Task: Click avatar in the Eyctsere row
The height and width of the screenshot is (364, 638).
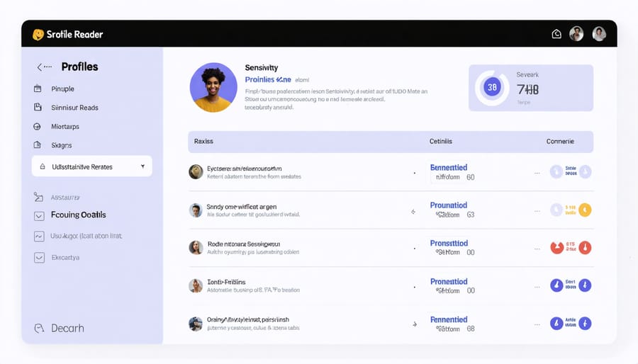Action: 196,172
